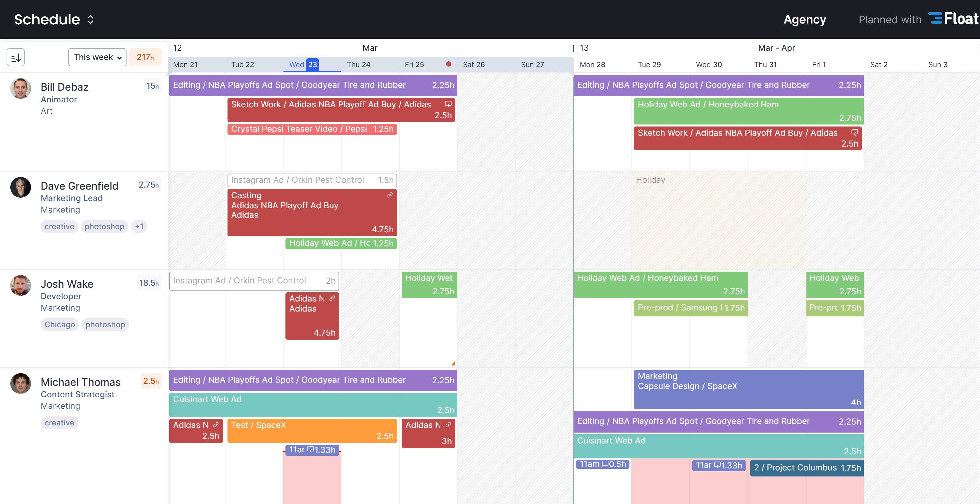Click the Josh Wake name
Image resolution: width=980 pixels, height=504 pixels.
pyautogui.click(x=67, y=284)
